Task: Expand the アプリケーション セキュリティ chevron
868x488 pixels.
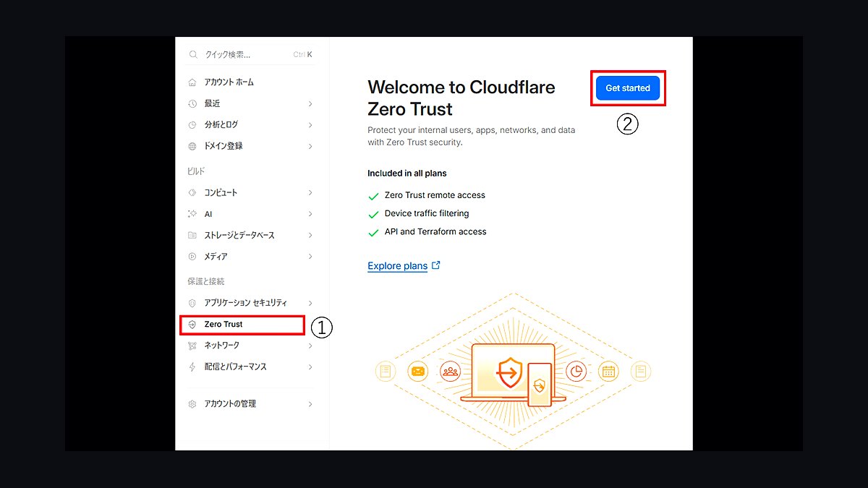Action: [310, 303]
